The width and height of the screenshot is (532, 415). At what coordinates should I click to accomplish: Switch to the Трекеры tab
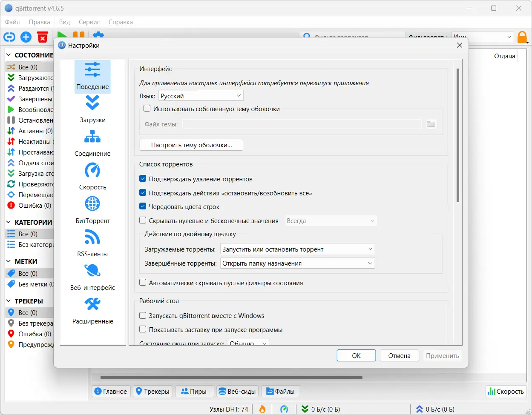[x=152, y=391]
